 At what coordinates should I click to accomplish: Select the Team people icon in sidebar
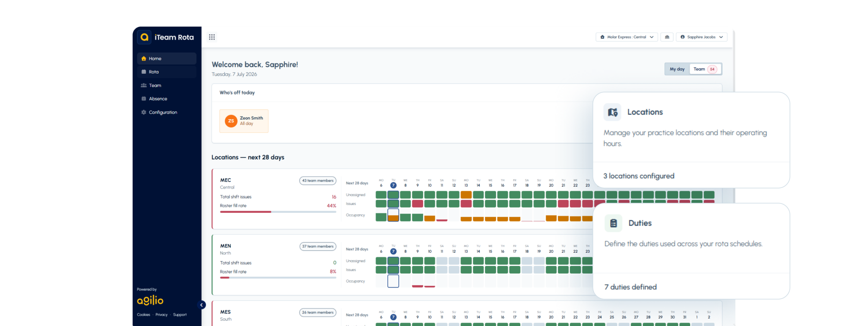pyautogui.click(x=144, y=85)
